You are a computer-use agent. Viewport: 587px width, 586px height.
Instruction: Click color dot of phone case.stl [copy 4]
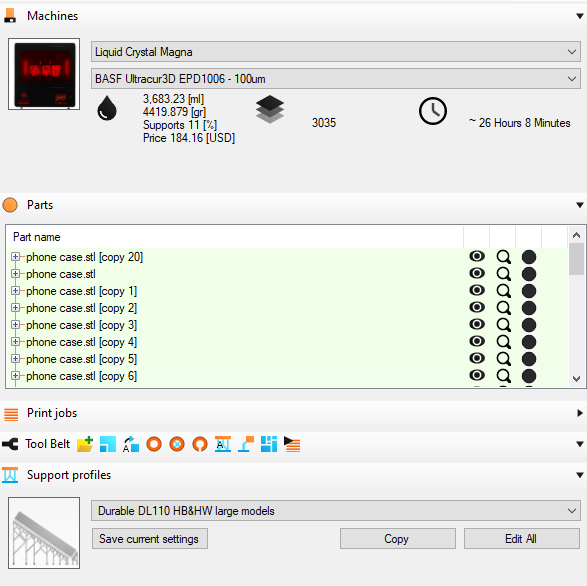tap(529, 342)
